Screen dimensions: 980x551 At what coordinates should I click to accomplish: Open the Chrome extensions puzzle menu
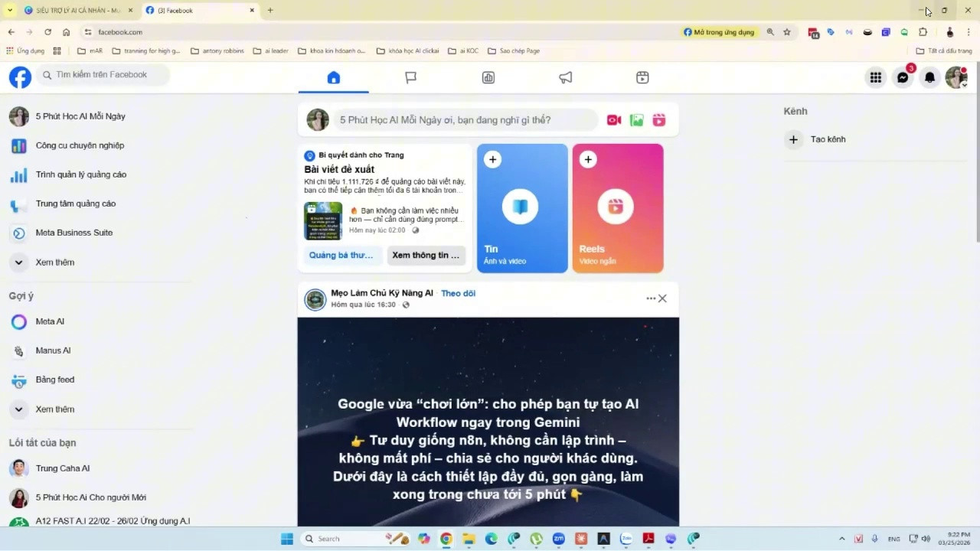pyautogui.click(x=923, y=32)
